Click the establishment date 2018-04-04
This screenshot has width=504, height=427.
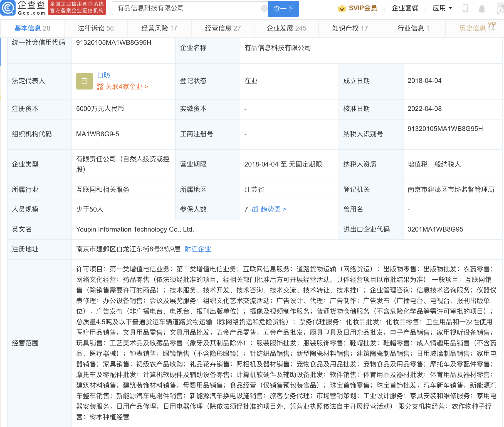(x=424, y=81)
